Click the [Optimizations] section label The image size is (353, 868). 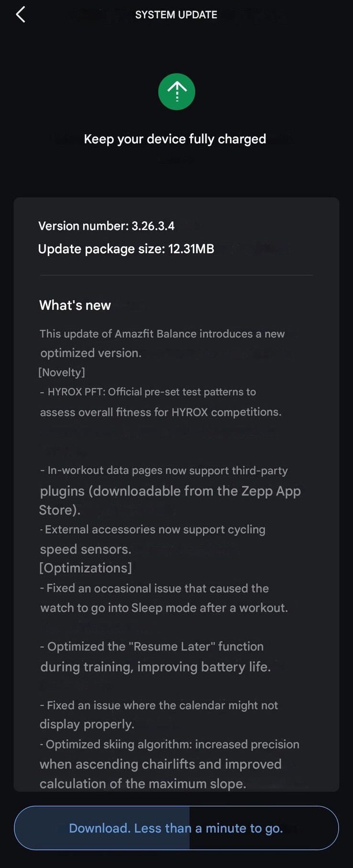(x=85, y=568)
